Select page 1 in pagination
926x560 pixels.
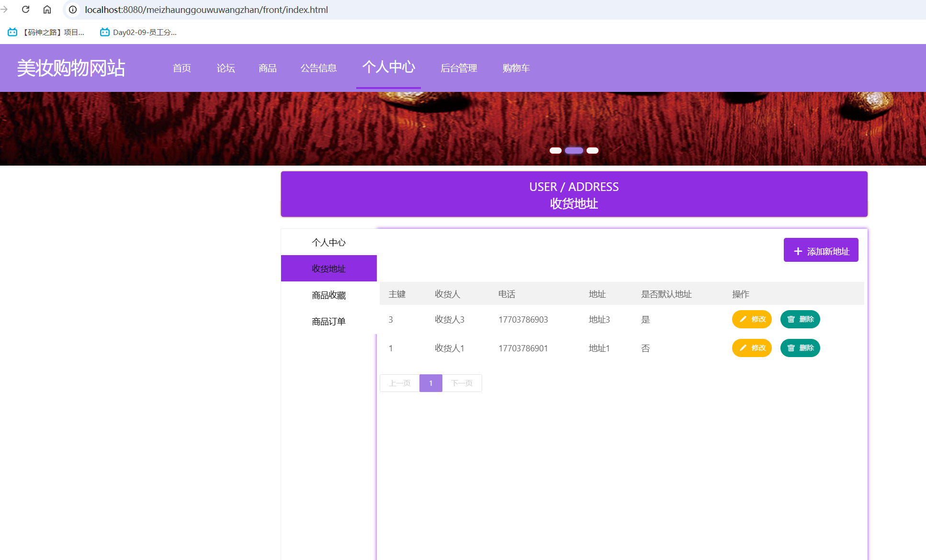tap(430, 383)
